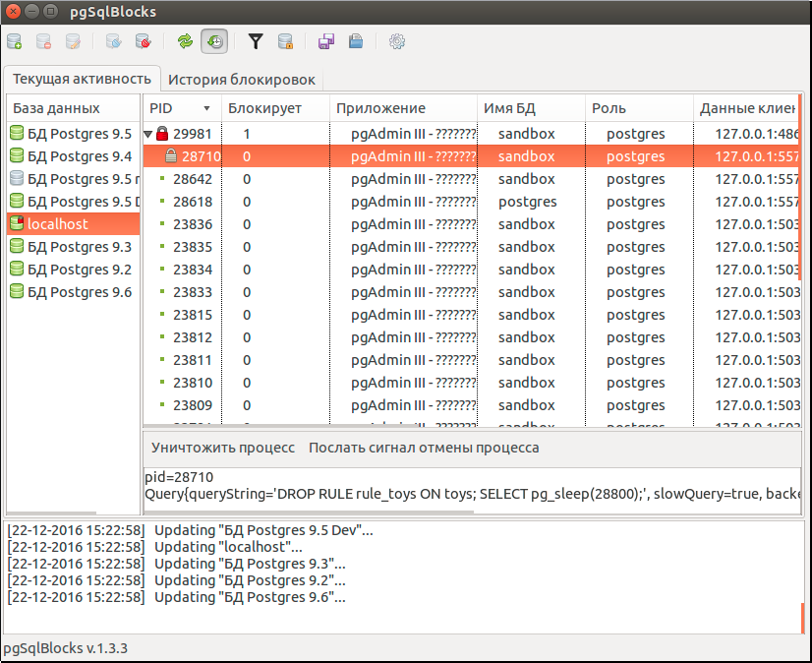The image size is (812, 663).
Task: Collapse the PID 29981 process tree
Action: [148, 134]
